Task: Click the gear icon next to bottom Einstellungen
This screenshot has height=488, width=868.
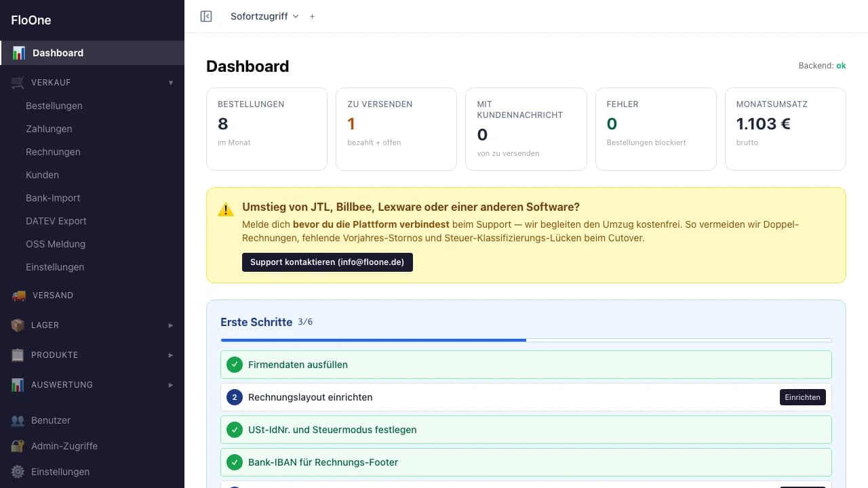Action: [x=18, y=472]
